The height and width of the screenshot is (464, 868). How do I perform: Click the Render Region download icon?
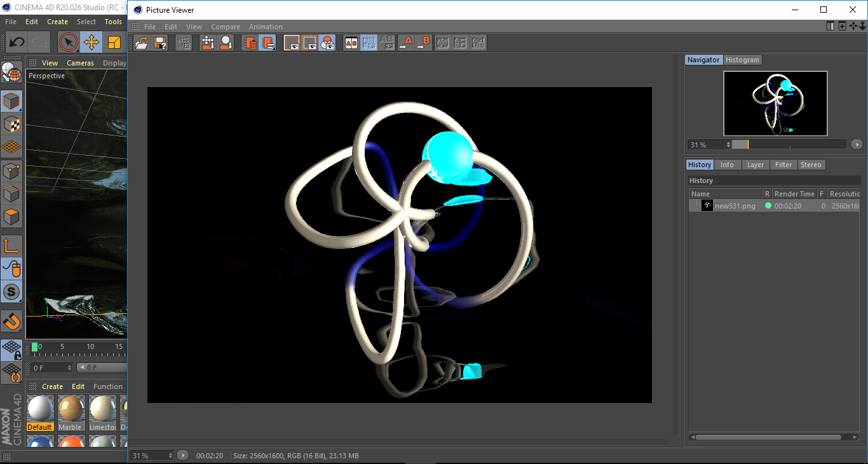tap(208, 43)
